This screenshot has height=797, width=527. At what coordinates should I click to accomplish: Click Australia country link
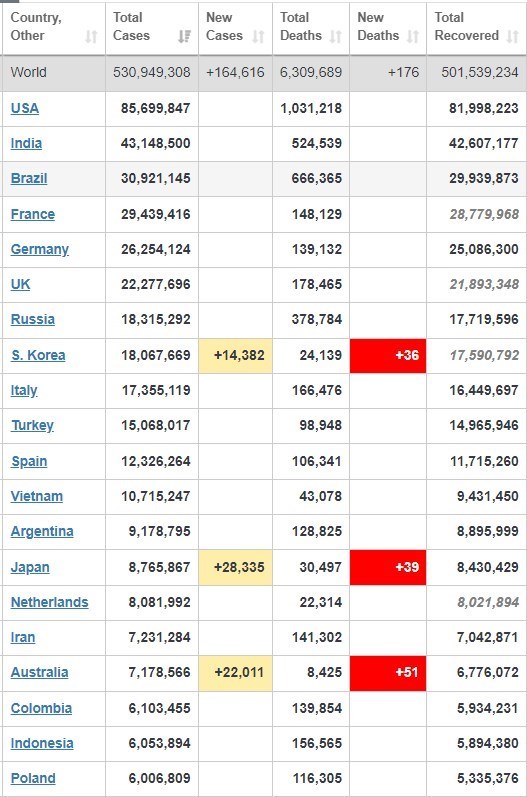pos(39,672)
